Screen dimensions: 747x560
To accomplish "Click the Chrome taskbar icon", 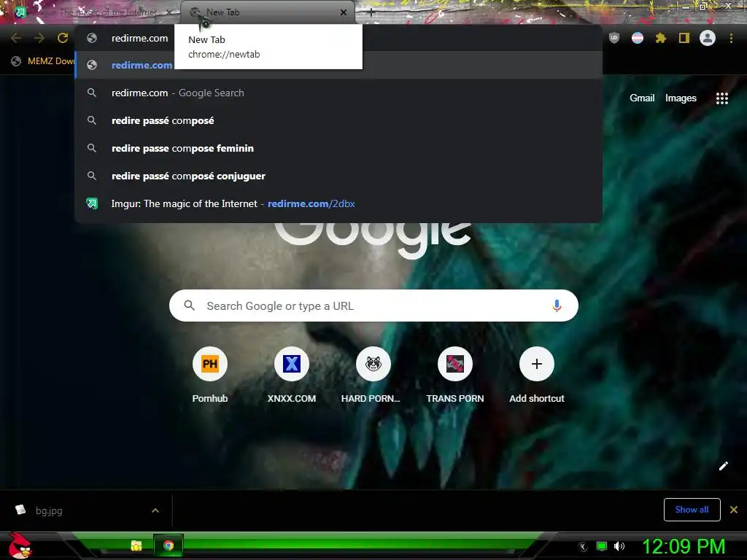I will pos(169,545).
